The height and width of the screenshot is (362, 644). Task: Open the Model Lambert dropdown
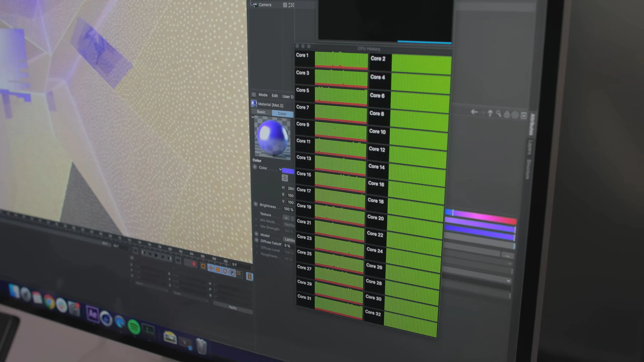289,240
